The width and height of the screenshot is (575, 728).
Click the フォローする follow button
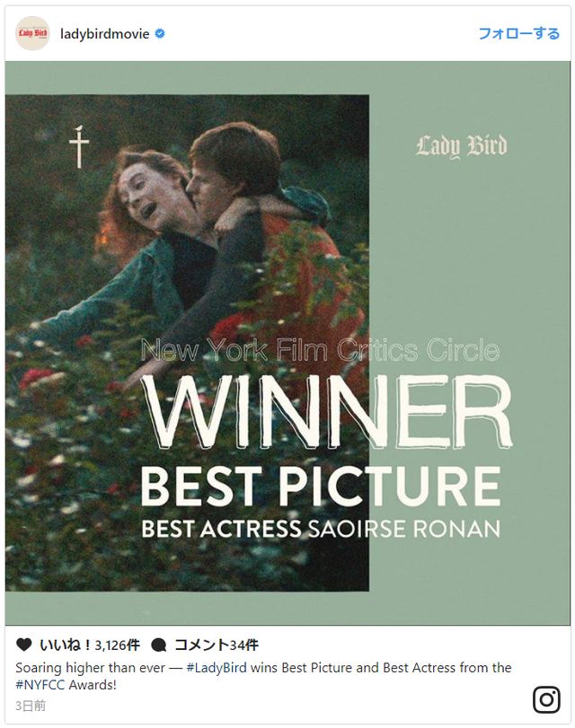click(518, 33)
